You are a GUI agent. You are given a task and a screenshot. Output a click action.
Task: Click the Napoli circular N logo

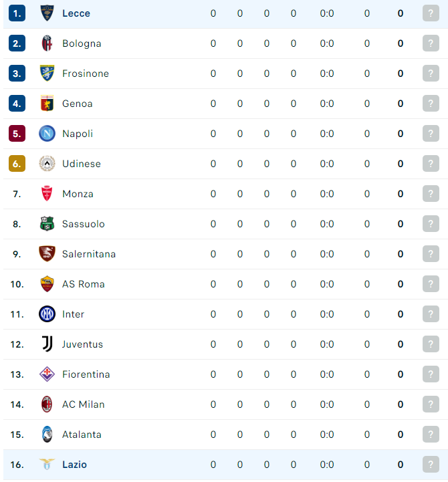pos(47,134)
